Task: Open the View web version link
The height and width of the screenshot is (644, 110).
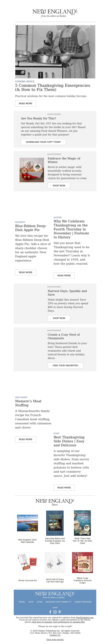Action: (55, 639)
